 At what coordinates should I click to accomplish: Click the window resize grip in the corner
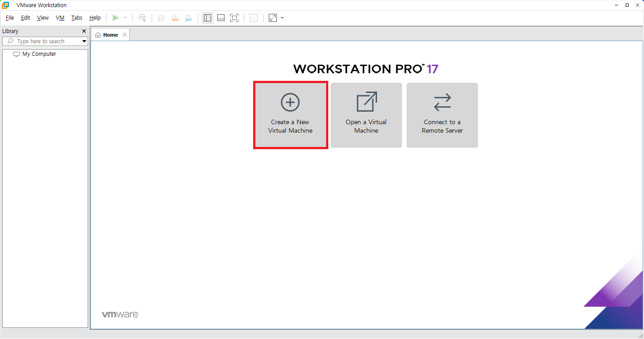640,335
